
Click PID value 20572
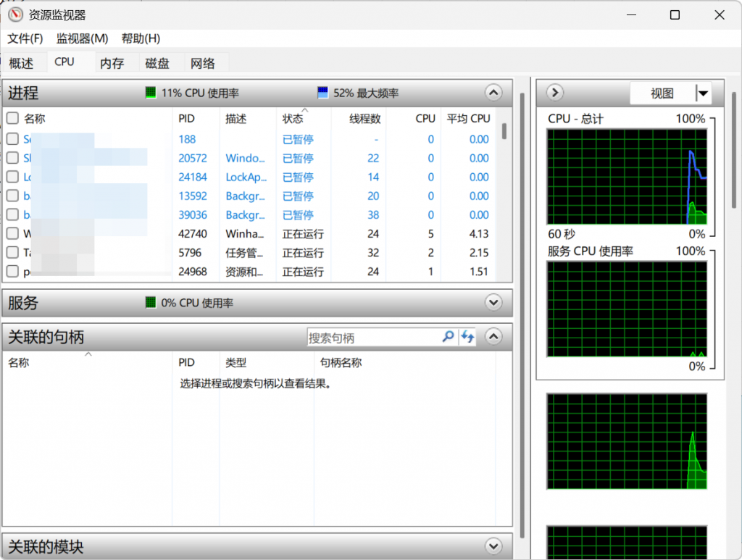coord(193,158)
